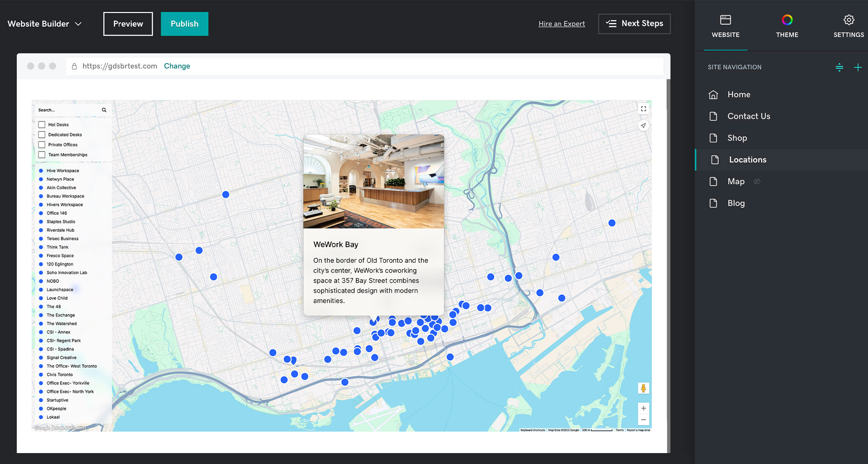Select the Contact Us page in navigation

[748, 116]
